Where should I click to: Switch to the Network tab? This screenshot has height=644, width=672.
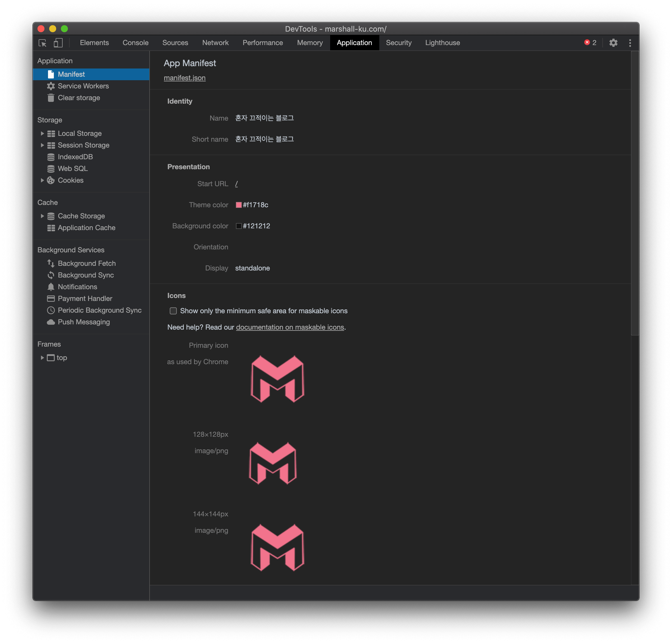pos(215,43)
